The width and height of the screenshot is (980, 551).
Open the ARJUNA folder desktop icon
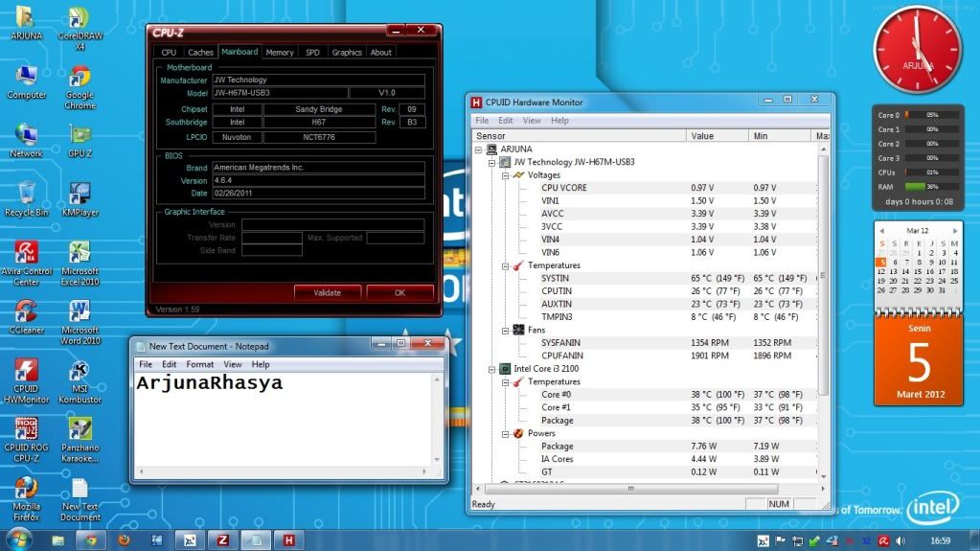26,23
